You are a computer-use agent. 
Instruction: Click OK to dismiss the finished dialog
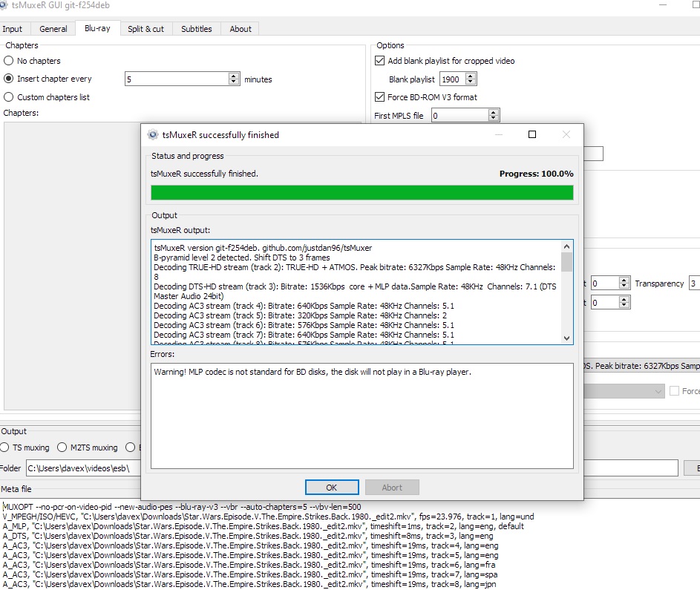tap(332, 488)
